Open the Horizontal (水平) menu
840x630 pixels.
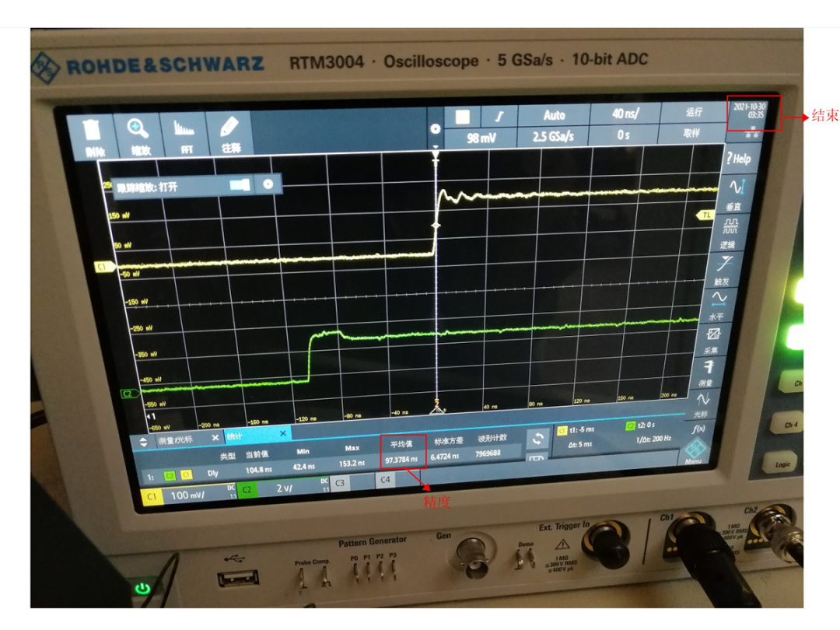tap(718, 306)
